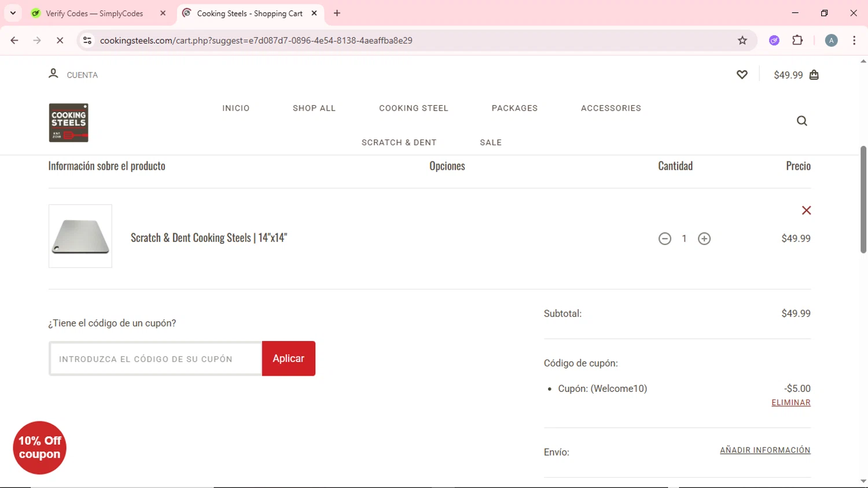Click the browser forward arrow
This screenshot has width=868, height=488.
point(37,41)
